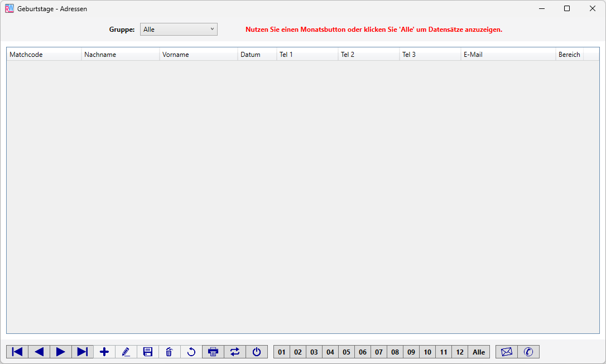This screenshot has height=364, width=606.
Task: Show birthdays for month 12
Action: (x=460, y=352)
